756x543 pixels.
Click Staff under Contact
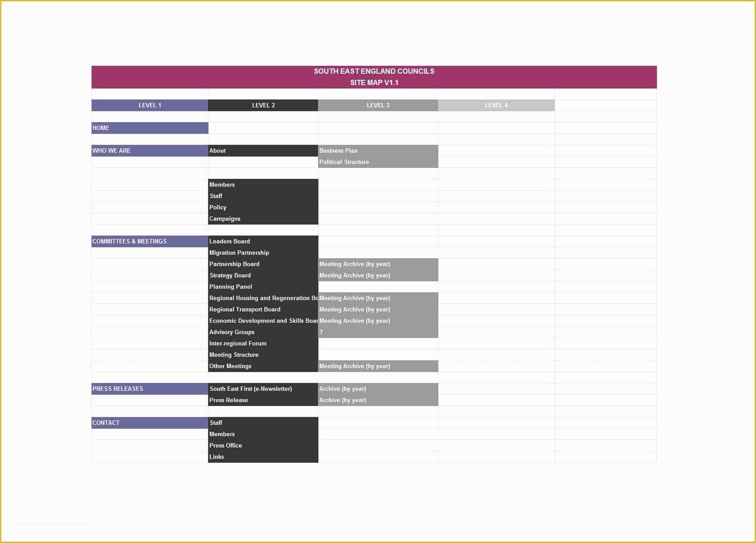pyautogui.click(x=263, y=423)
